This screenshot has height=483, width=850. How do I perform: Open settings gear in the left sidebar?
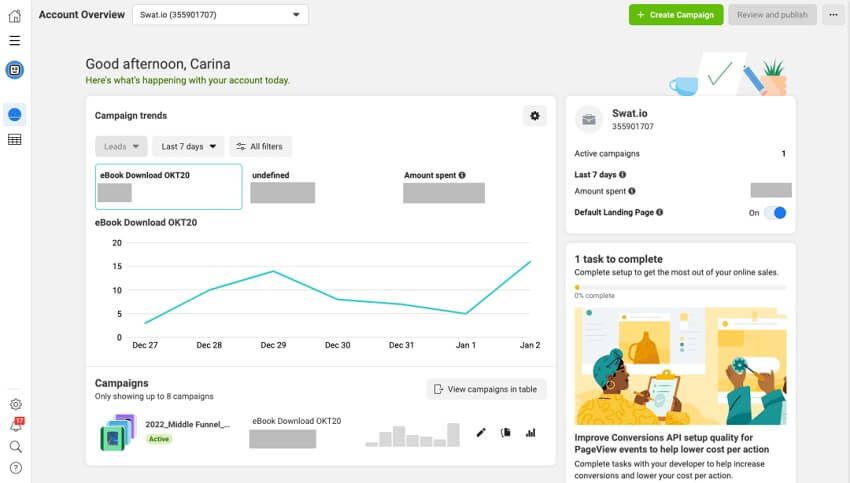click(x=15, y=405)
